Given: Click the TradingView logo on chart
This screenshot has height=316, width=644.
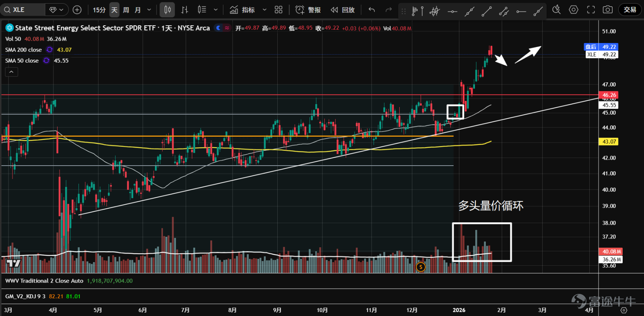Looking at the screenshot, I should click(x=13, y=263).
